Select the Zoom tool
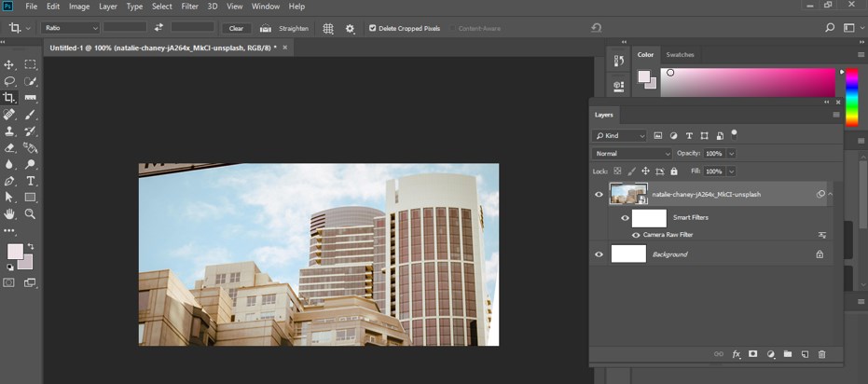This screenshot has height=384, width=868. (x=31, y=214)
